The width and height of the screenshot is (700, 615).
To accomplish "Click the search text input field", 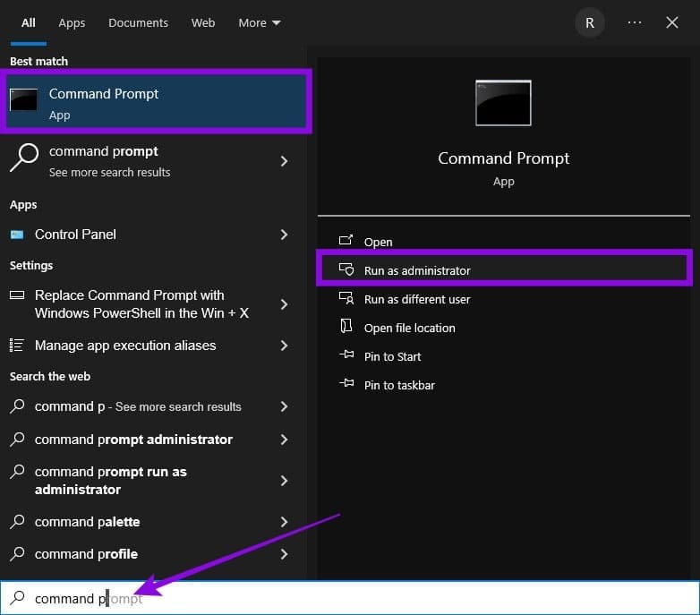I will click(350, 598).
